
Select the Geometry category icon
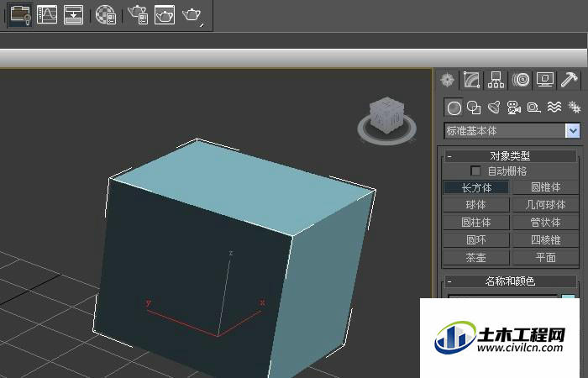pos(454,108)
